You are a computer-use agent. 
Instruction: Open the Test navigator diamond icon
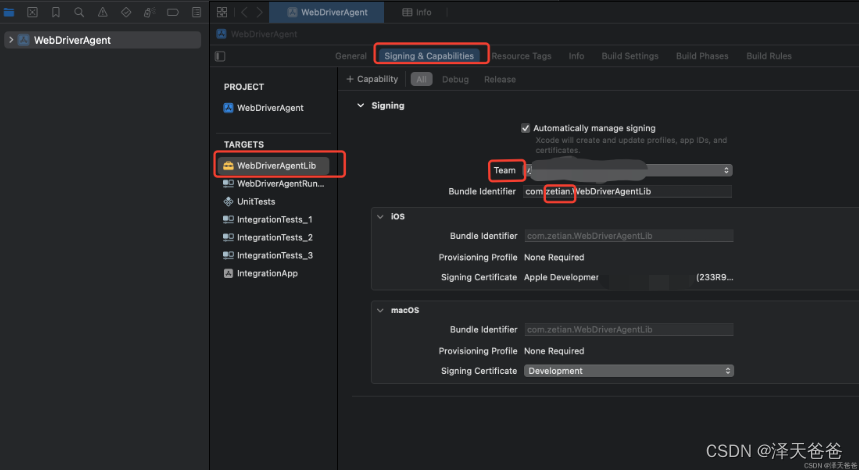(x=126, y=12)
